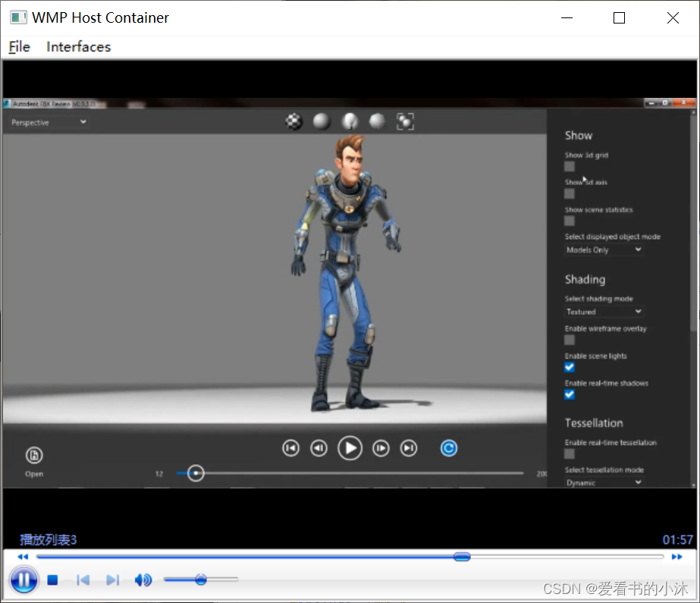Select the smooth sphere shading icon

pos(322,121)
